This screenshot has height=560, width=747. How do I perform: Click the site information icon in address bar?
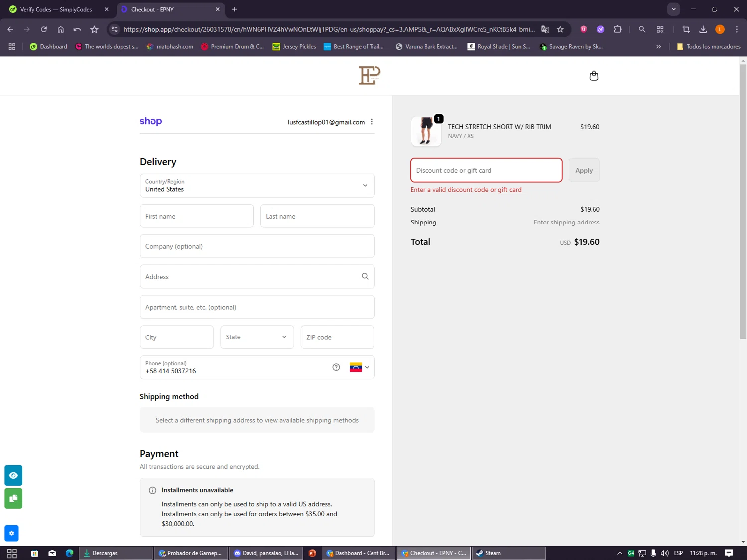(115, 29)
